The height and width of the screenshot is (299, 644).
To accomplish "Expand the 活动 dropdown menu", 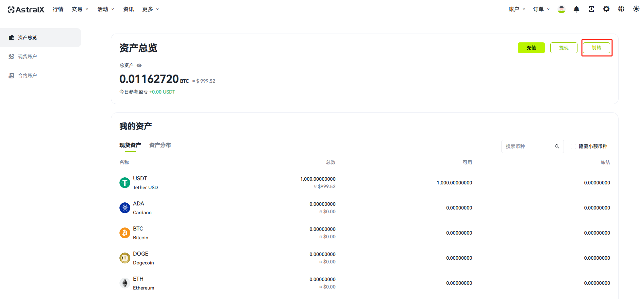I will pyautogui.click(x=106, y=9).
